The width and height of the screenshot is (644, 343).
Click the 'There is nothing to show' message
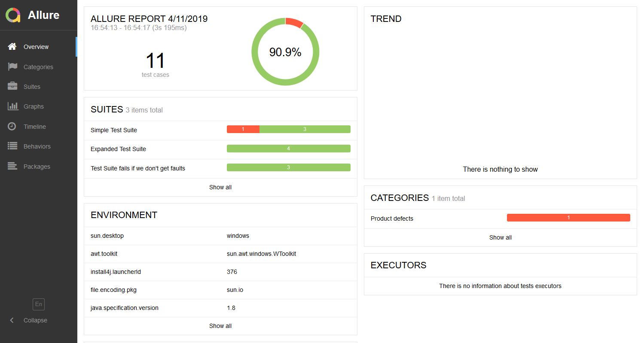(501, 169)
